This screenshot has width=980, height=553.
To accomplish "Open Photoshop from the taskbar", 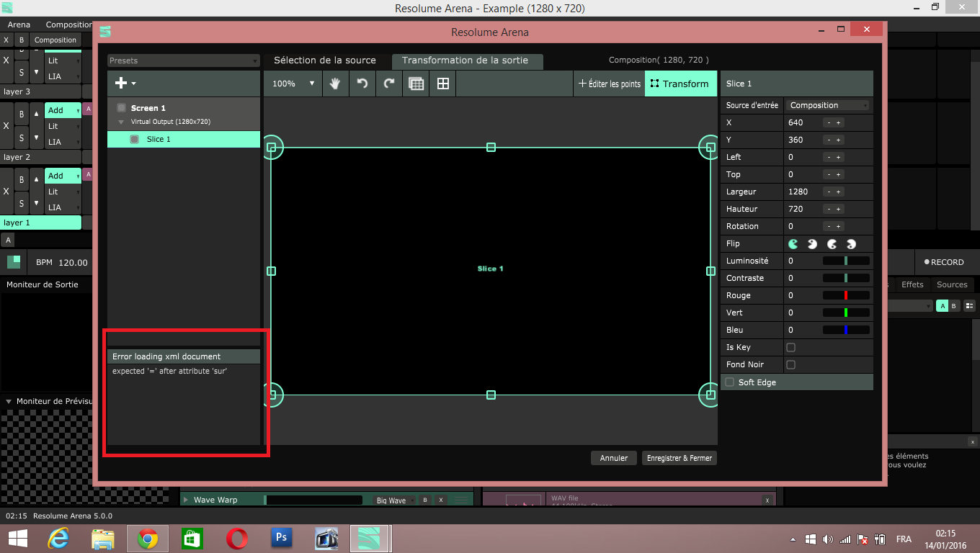I will coord(282,538).
